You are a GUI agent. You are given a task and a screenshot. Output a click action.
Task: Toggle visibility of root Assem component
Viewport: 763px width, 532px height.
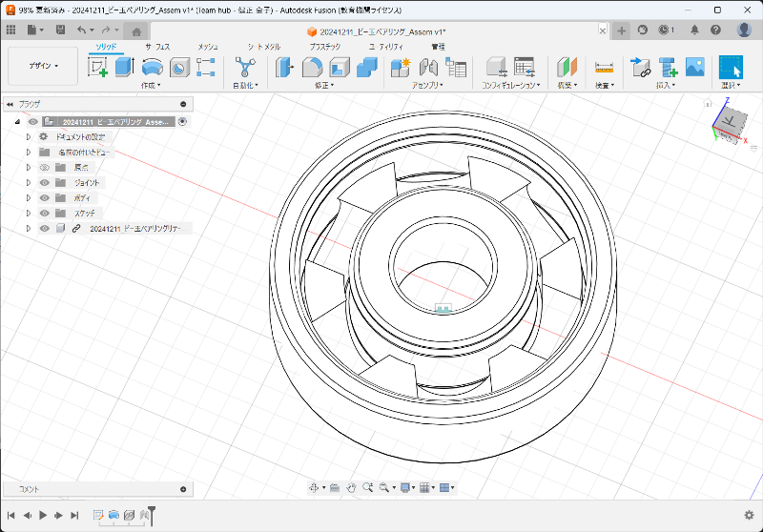tap(32, 122)
